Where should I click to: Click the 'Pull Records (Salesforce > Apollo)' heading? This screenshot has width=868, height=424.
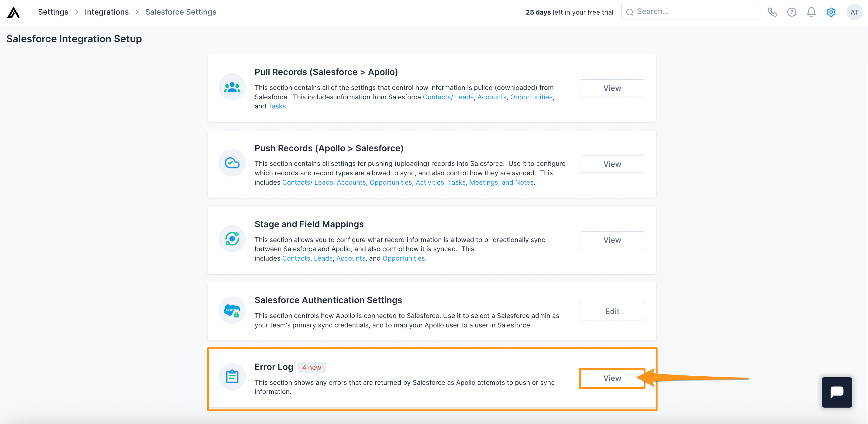click(326, 72)
